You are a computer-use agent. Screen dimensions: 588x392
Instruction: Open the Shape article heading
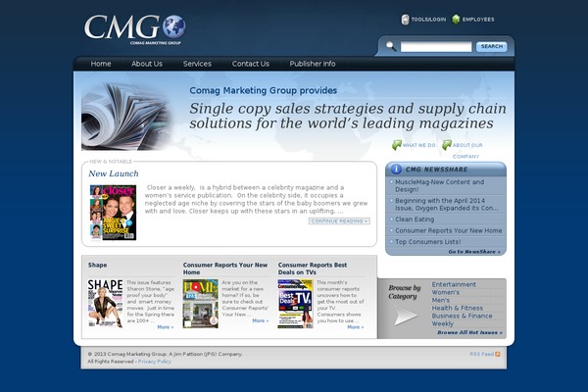(x=97, y=265)
